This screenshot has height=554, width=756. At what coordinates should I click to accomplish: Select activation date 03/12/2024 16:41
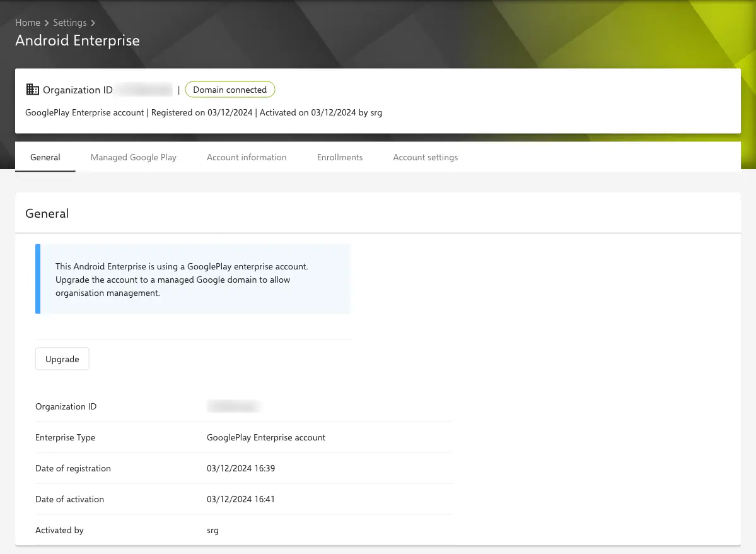(x=241, y=500)
